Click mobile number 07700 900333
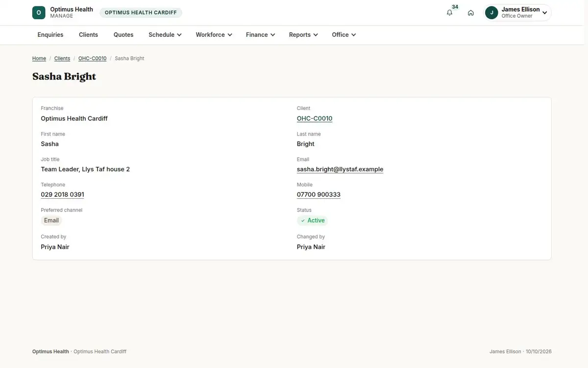588x368 pixels. [318, 195]
